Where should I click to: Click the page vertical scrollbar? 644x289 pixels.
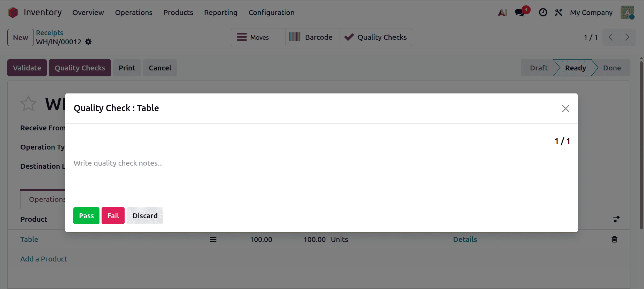(641, 145)
